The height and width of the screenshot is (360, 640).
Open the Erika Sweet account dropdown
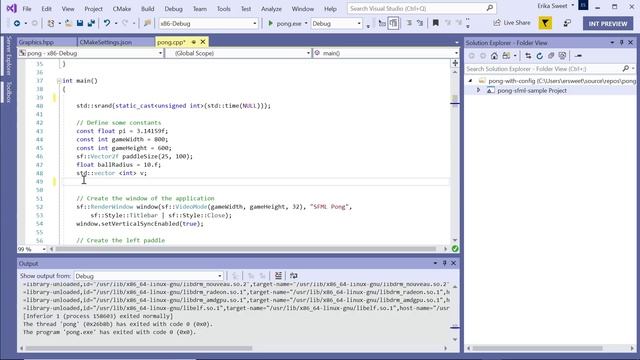tap(555, 6)
